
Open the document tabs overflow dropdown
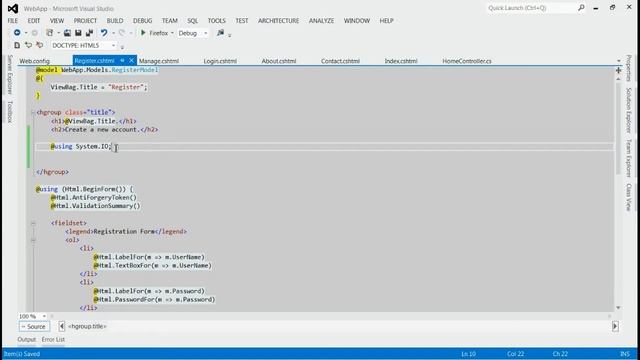click(618, 61)
